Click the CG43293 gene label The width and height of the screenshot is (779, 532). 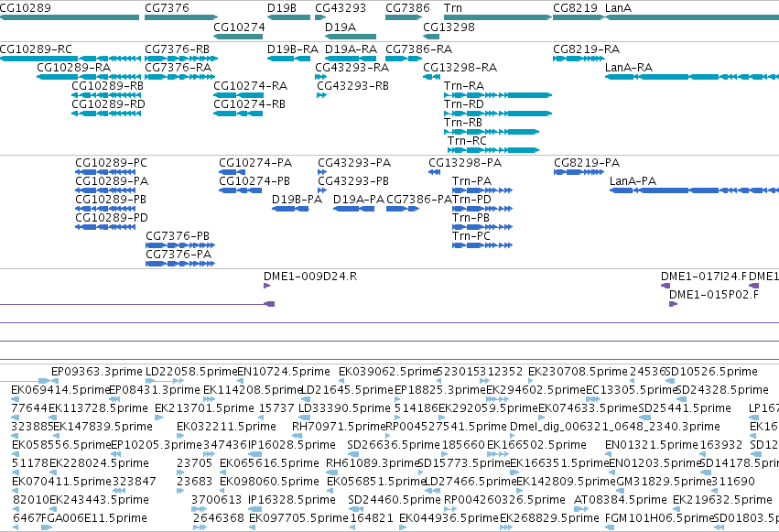[x=341, y=8]
